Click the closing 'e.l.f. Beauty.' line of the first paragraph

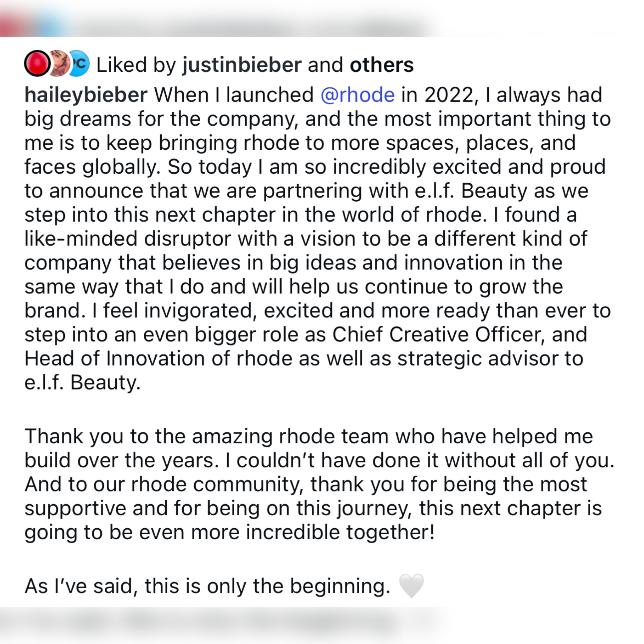click(x=83, y=382)
